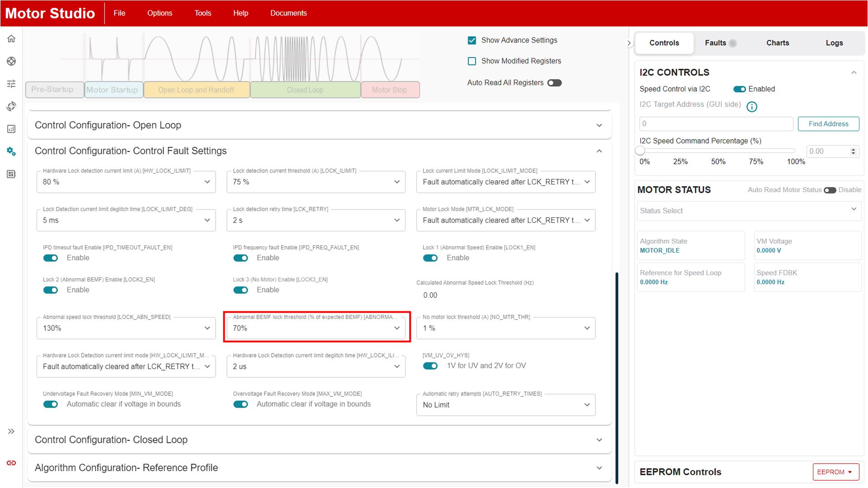This screenshot has width=868, height=488.
Task: Expand sidebar with double-chevron icon
Action: click(x=11, y=432)
